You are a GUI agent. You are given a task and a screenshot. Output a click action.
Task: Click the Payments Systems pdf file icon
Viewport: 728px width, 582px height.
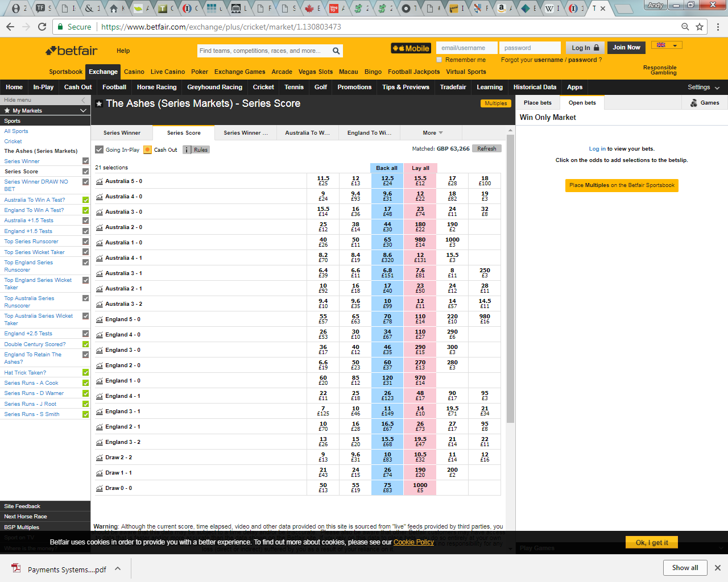coord(16,569)
